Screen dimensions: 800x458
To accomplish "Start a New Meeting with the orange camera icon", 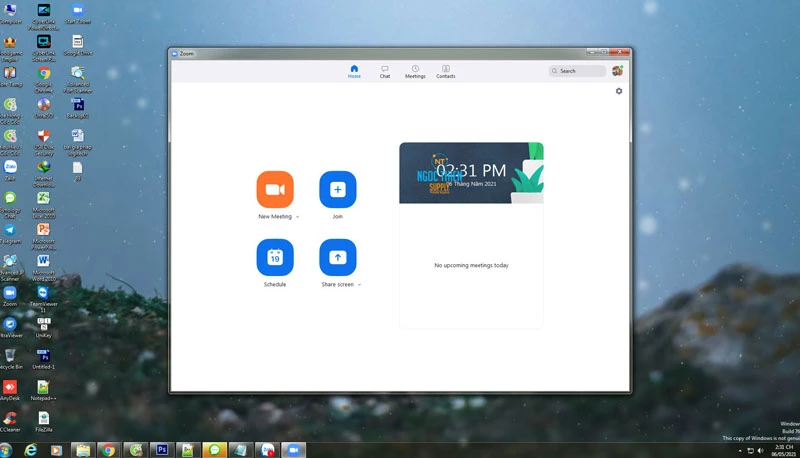I will pyautogui.click(x=275, y=190).
